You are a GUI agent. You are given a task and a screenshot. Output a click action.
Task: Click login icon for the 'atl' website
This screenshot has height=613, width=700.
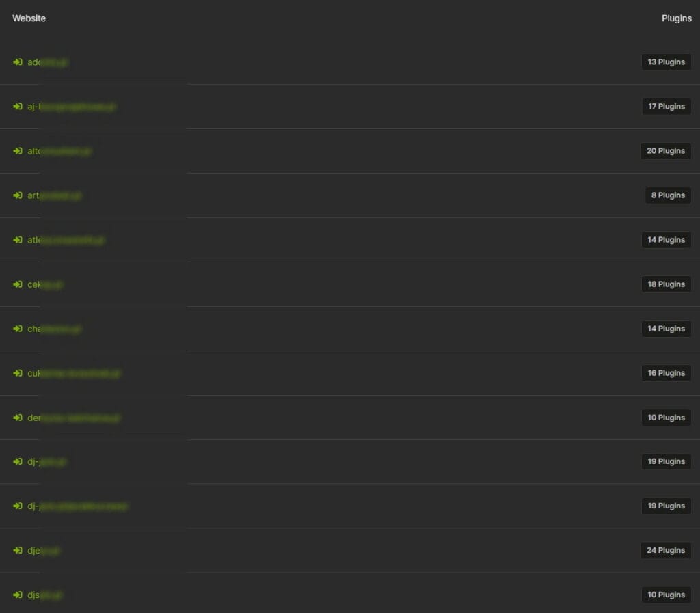(17, 240)
